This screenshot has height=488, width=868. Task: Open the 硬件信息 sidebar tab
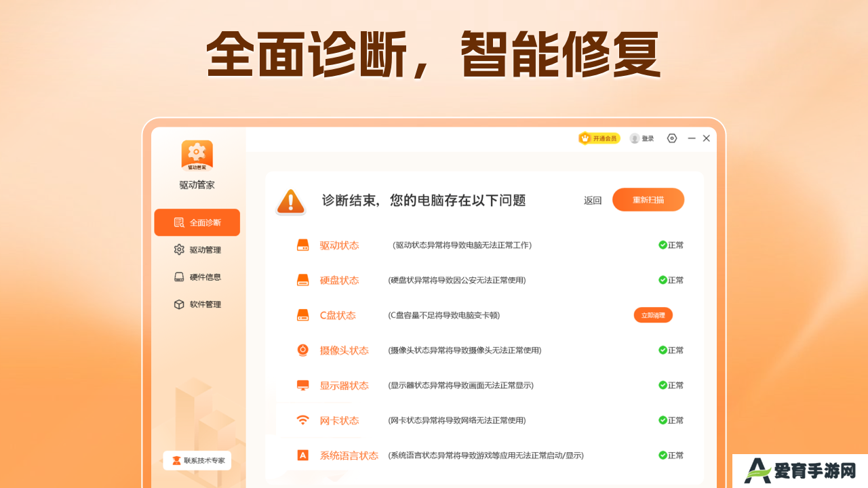(197, 277)
